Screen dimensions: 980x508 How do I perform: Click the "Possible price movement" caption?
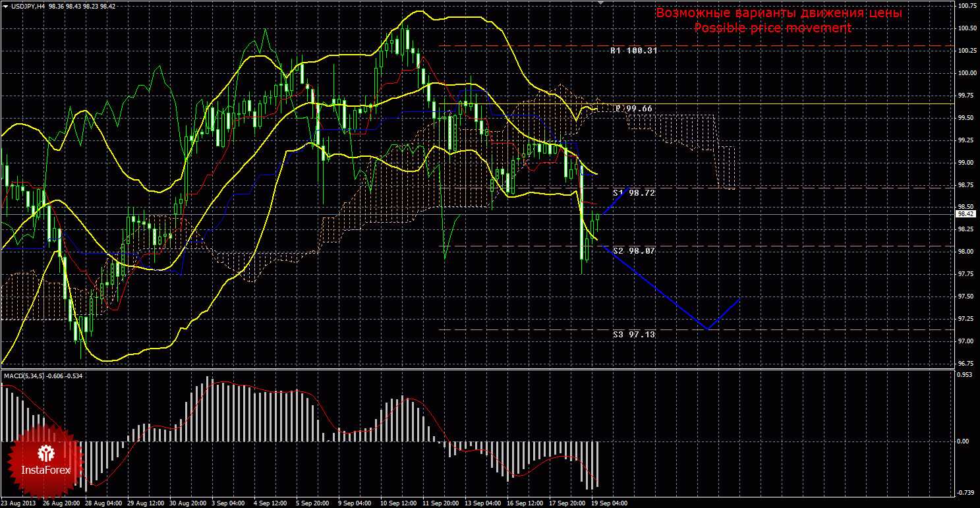(773, 28)
